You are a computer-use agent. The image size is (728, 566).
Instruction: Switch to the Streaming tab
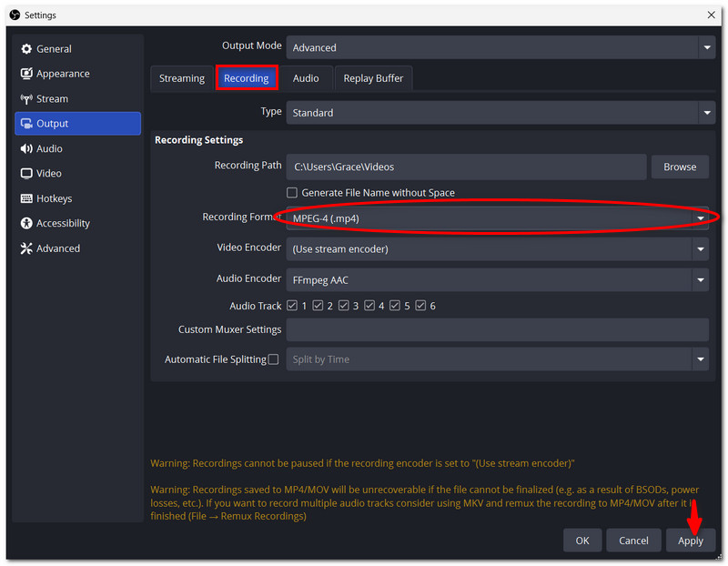[x=182, y=78]
